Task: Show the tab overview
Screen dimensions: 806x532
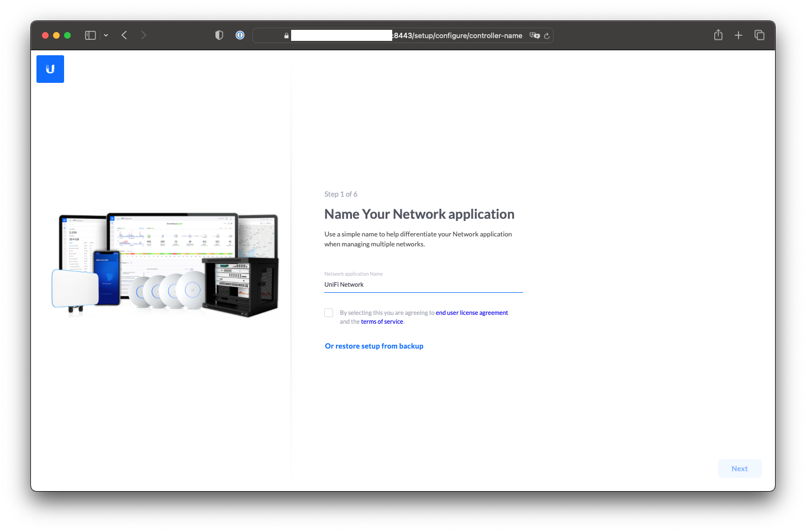Action: [x=760, y=35]
